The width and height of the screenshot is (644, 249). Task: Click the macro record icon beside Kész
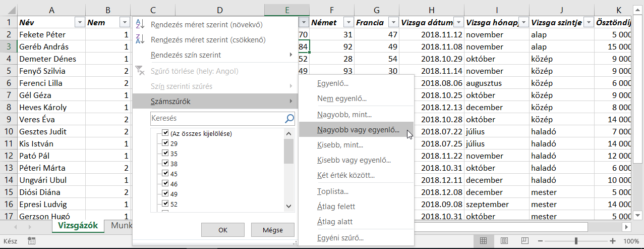pyautogui.click(x=31, y=241)
